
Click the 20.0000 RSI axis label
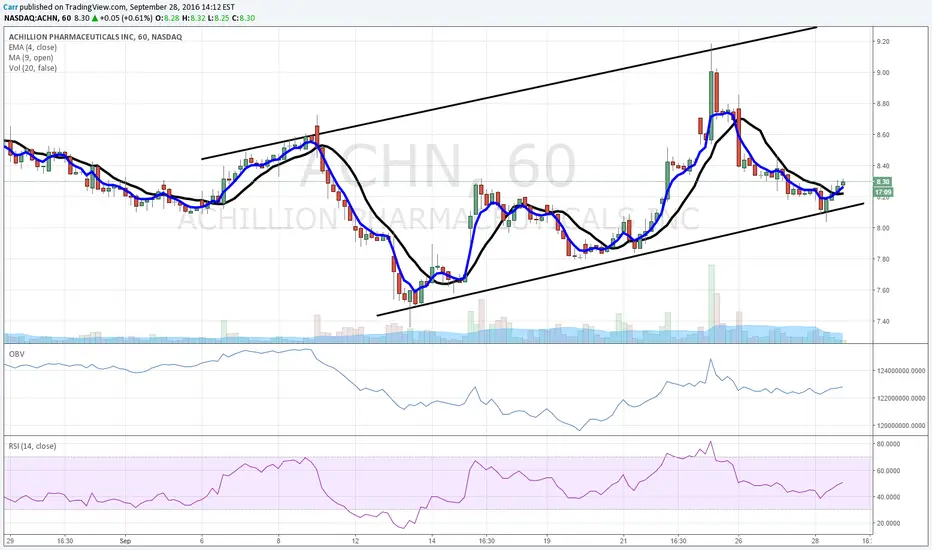tap(888, 523)
